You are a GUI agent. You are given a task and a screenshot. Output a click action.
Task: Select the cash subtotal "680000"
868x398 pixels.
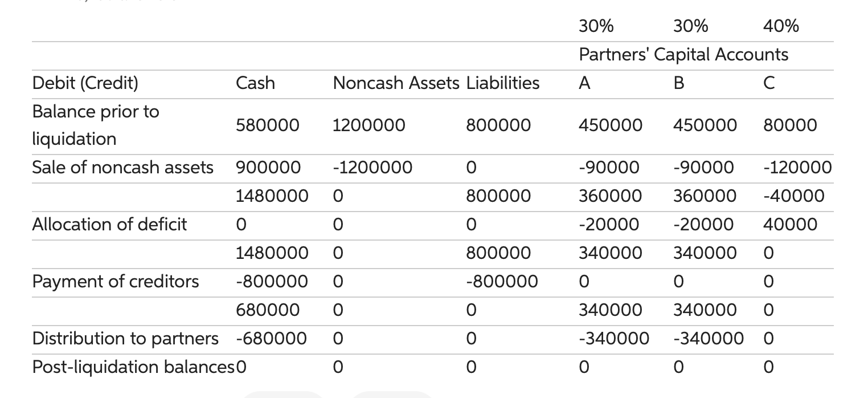tap(267, 310)
